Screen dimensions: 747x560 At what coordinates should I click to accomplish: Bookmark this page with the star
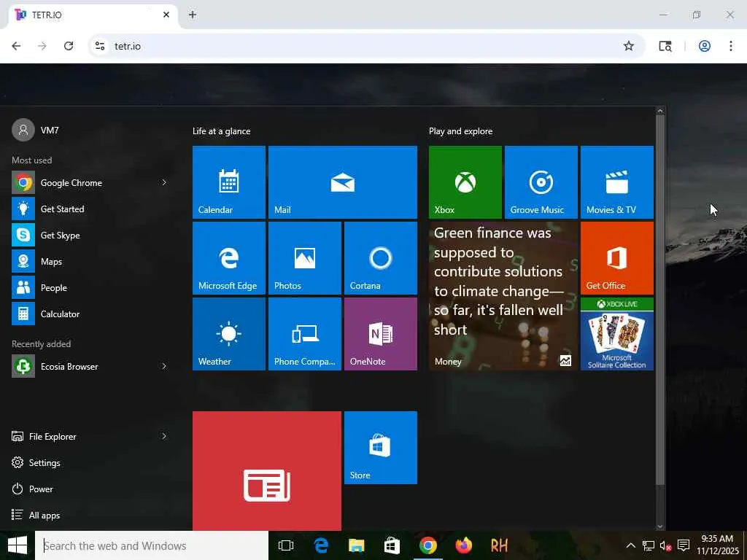(x=629, y=46)
